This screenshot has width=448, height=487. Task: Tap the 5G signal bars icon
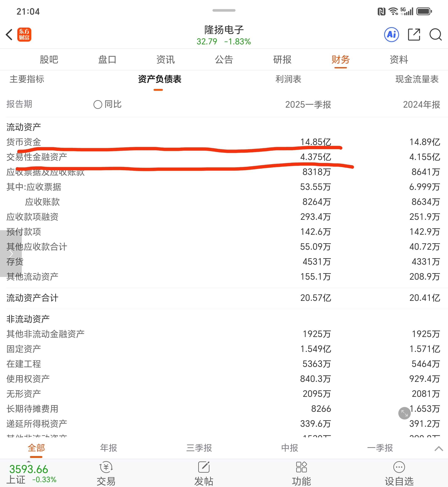coord(407,11)
